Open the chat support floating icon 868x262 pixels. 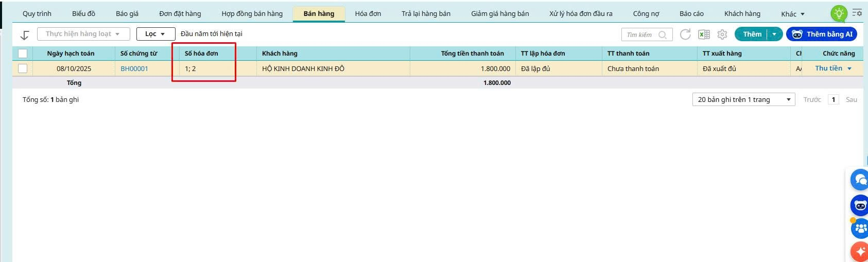click(x=859, y=180)
